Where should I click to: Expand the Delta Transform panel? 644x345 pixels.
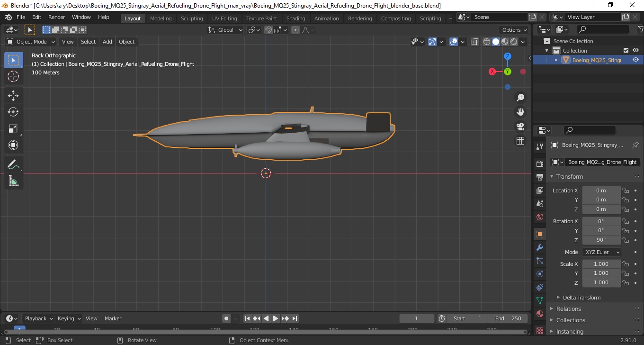[581, 298]
